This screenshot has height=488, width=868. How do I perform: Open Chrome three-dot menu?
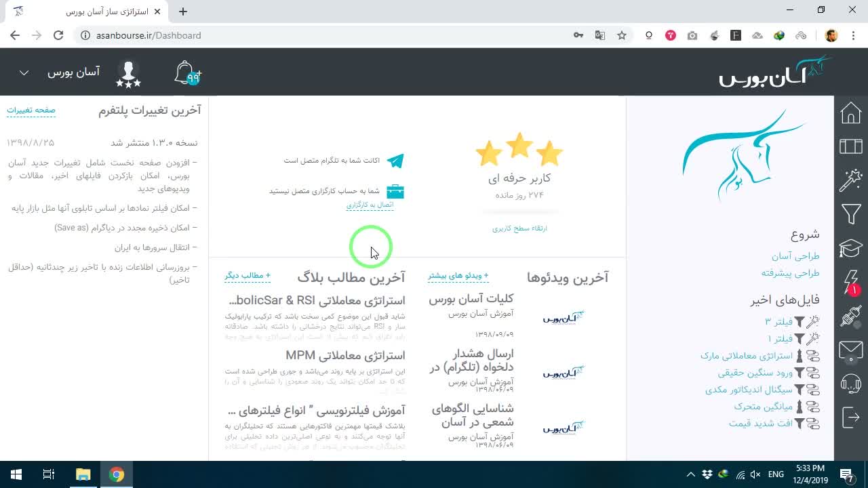[853, 35]
